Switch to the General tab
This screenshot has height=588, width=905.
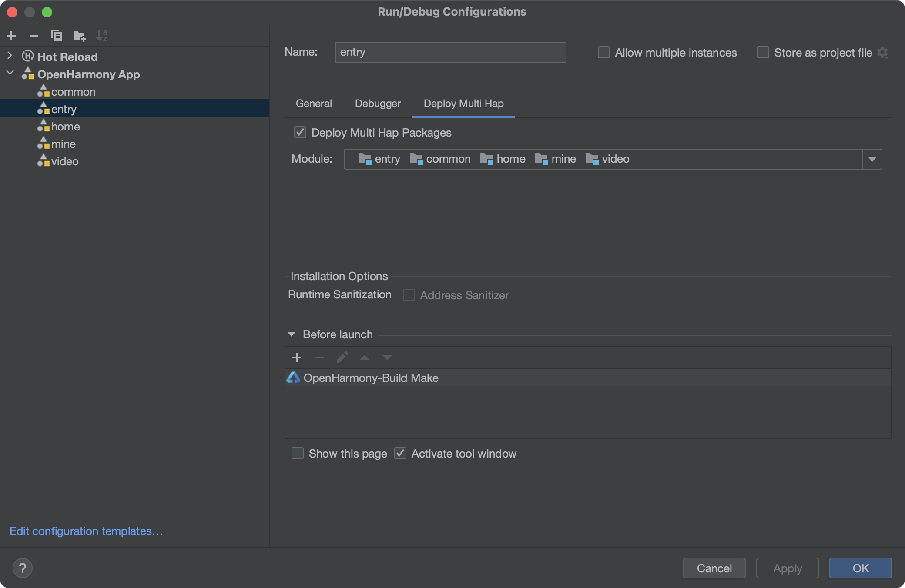[314, 104]
